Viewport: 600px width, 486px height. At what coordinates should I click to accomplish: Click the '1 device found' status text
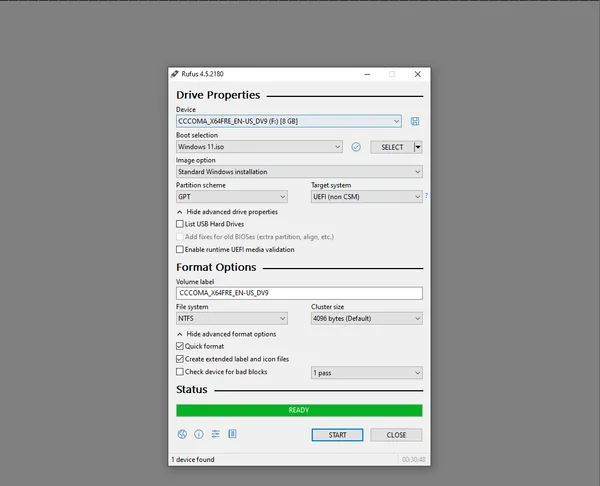point(193,459)
